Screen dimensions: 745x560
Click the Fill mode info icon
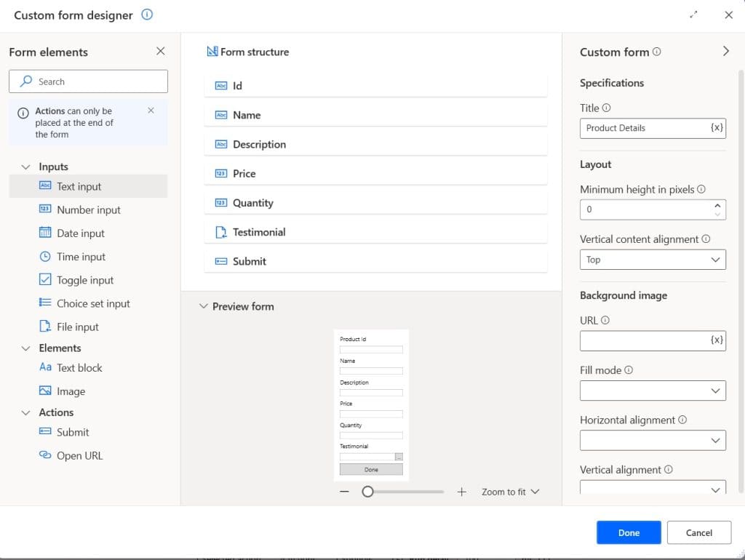click(x=628, y=369)
